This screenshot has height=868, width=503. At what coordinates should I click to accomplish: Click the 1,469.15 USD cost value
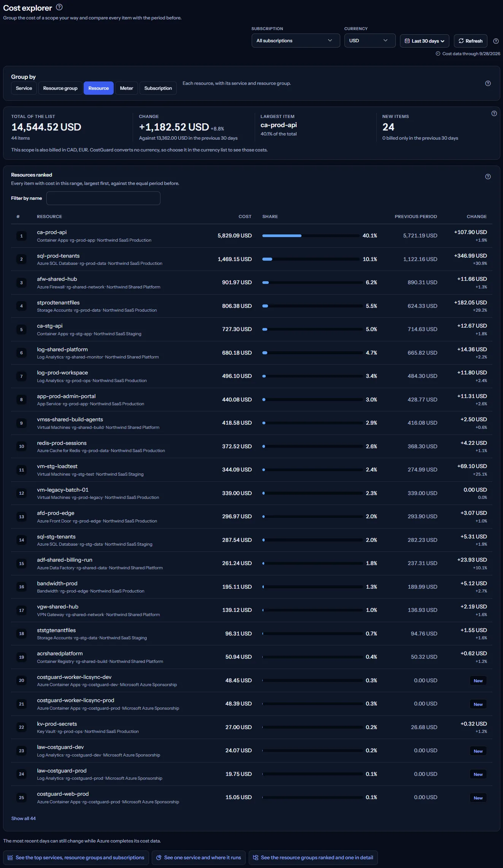click(x=235, y=259)
